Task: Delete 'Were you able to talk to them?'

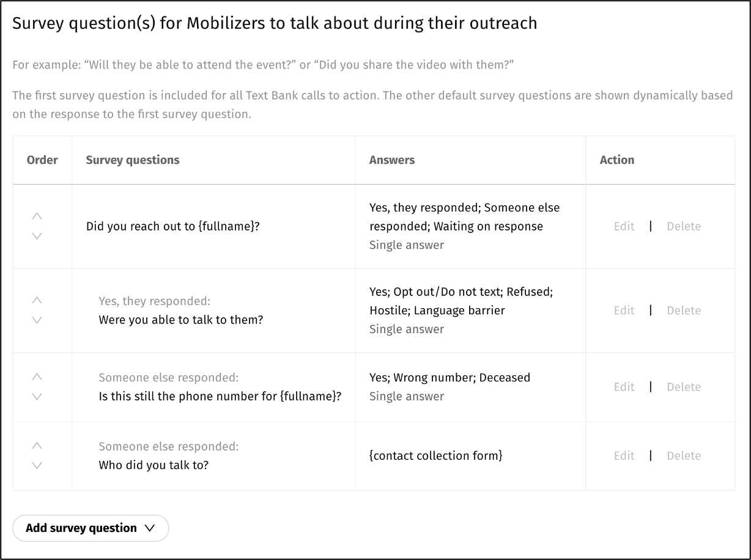Action: [x=683, y=311]
